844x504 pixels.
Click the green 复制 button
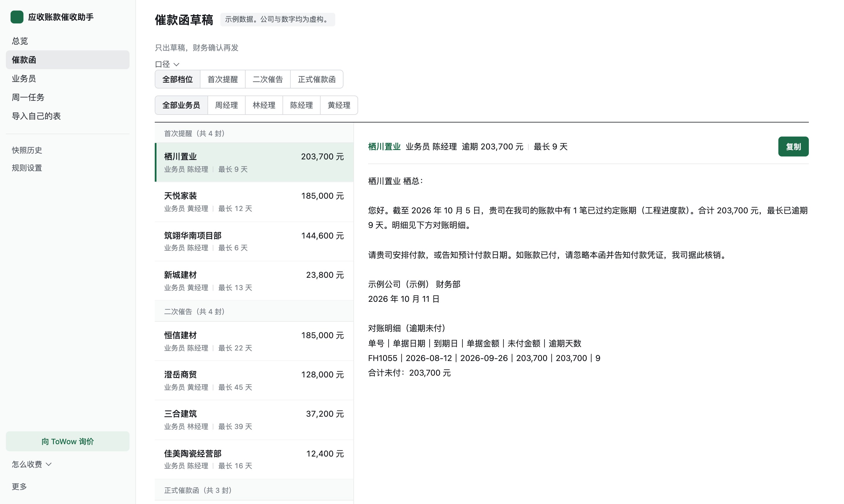pyautogui.click(x=793, y=147)
